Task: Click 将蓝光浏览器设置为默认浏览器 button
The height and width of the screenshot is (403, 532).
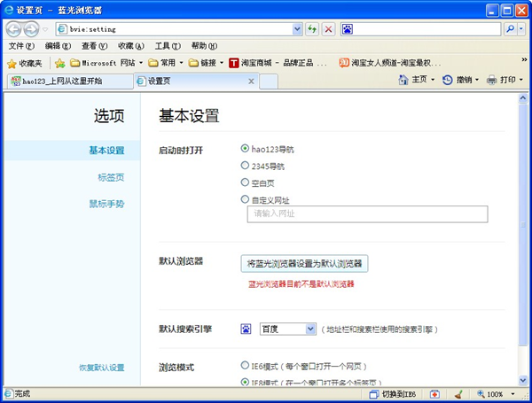Action: tap(305, 264)
